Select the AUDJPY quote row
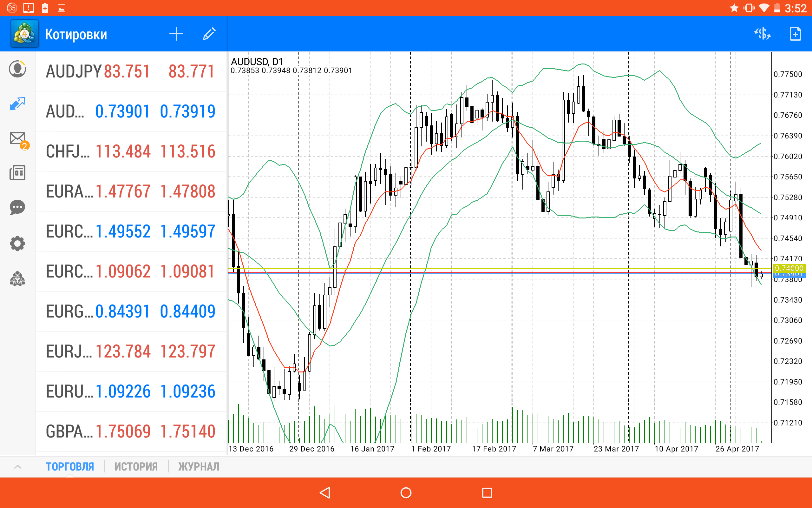This screenshot has width=812, height=508. (131, 71)
